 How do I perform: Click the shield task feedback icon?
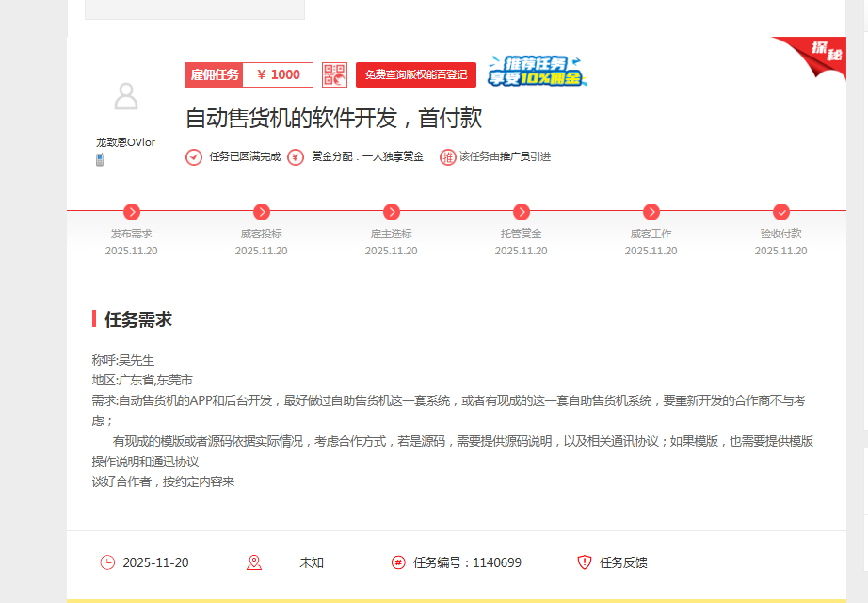point(585,562)
